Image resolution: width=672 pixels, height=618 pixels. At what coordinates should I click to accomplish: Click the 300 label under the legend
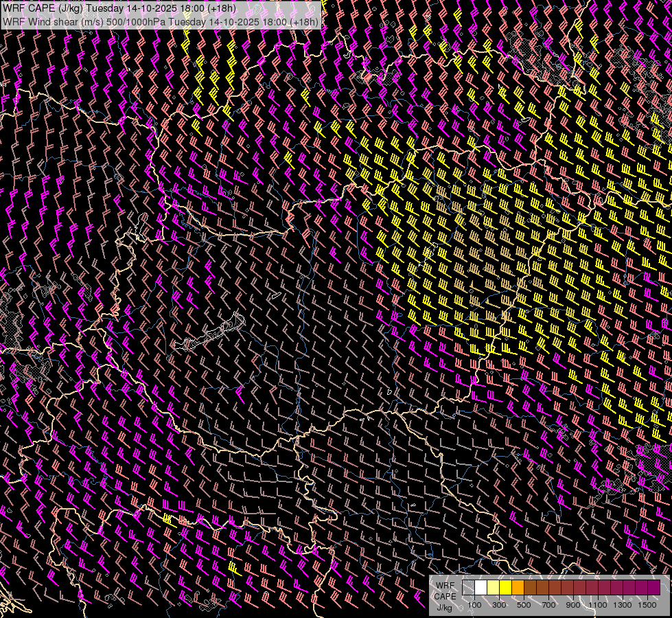click(499, 605)
